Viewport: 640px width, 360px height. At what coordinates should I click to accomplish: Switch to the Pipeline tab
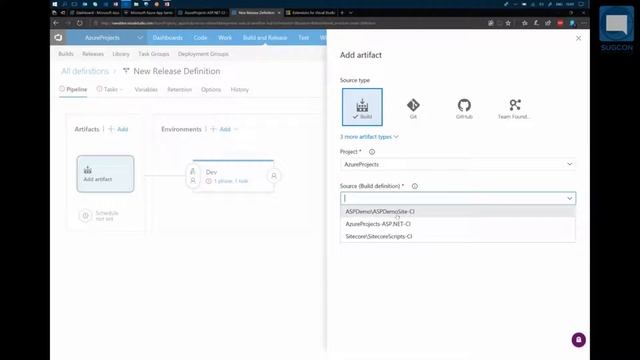click(x=73, y=89)
